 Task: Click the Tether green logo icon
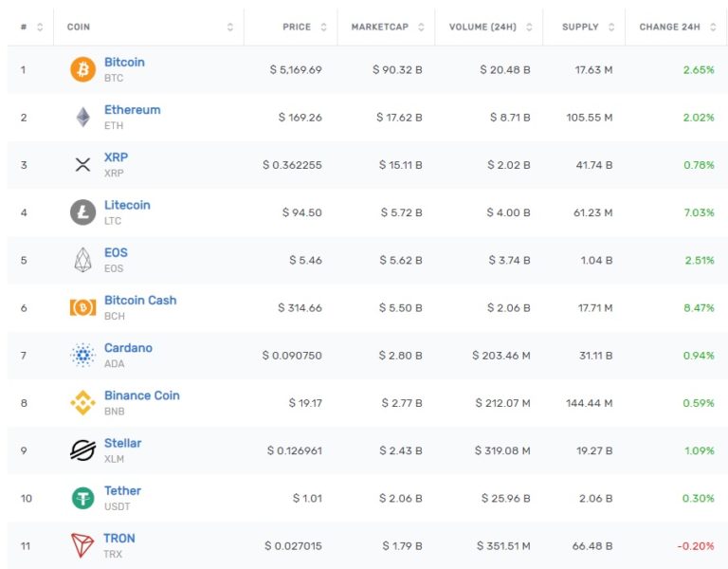tap(83, 498)
